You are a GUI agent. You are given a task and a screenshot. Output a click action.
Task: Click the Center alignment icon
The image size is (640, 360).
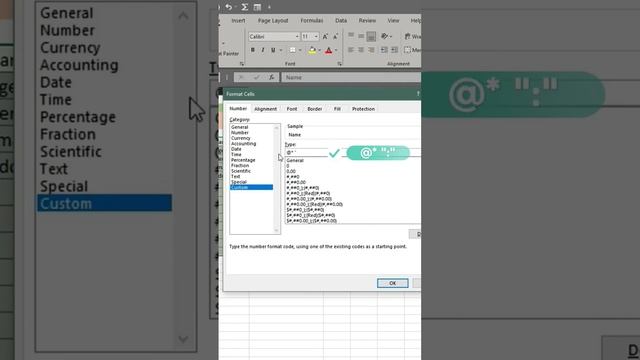pyautogui.click(x=361, y=50)
